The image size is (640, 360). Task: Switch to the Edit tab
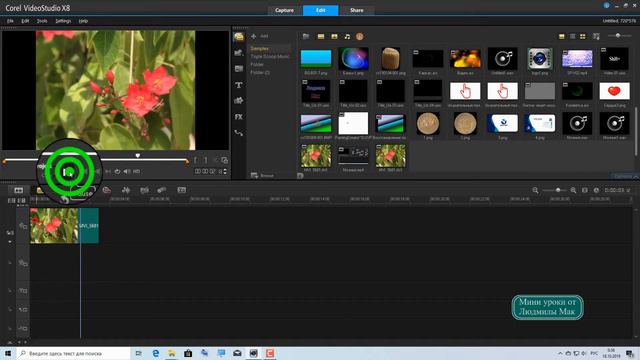click(320, 10)
